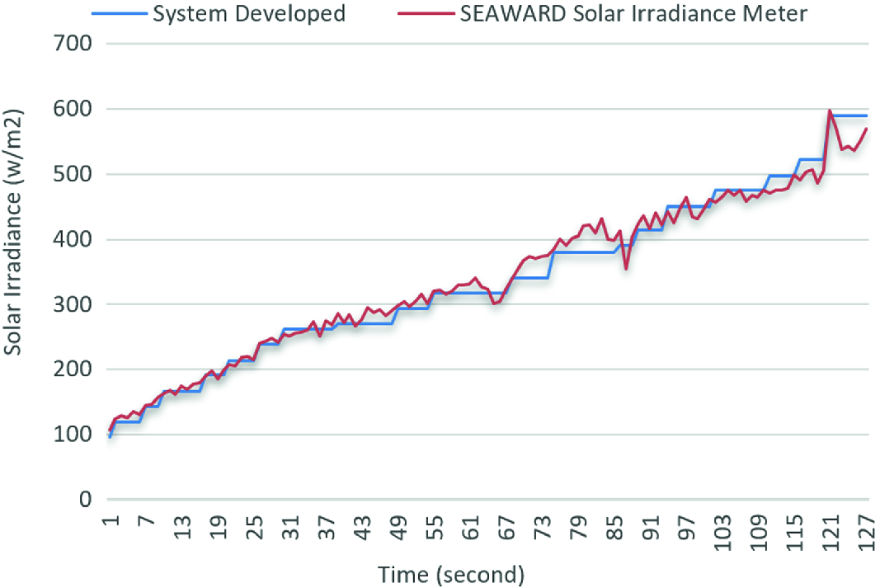The height and width of the screenshot is (588, 880).
Task: Click the y-axis tick label 700
Action: point(73,43)
